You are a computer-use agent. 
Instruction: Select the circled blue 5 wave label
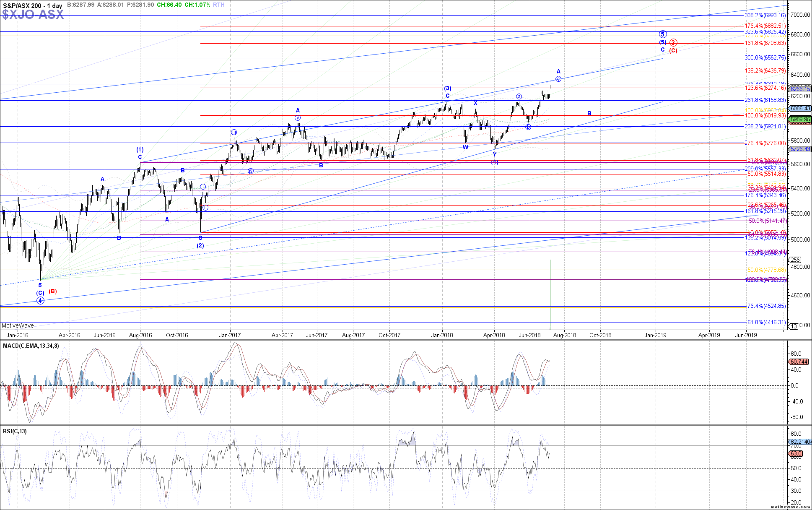click(663, 34)
